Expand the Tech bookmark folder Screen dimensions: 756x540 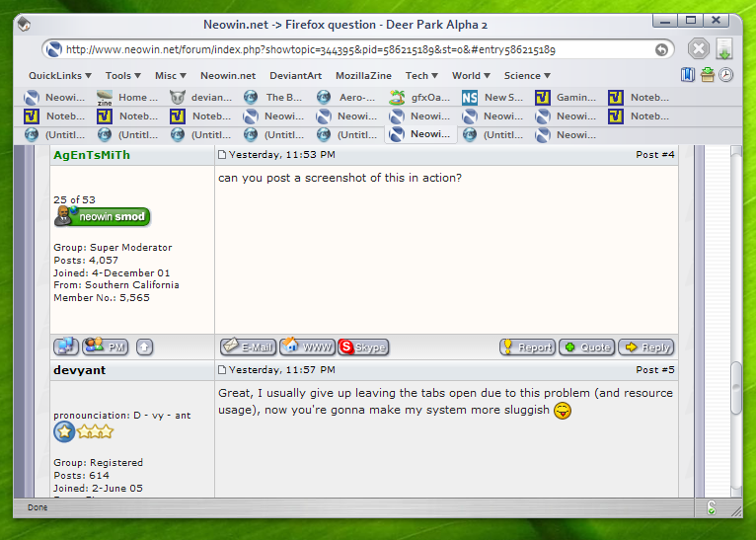421,76
